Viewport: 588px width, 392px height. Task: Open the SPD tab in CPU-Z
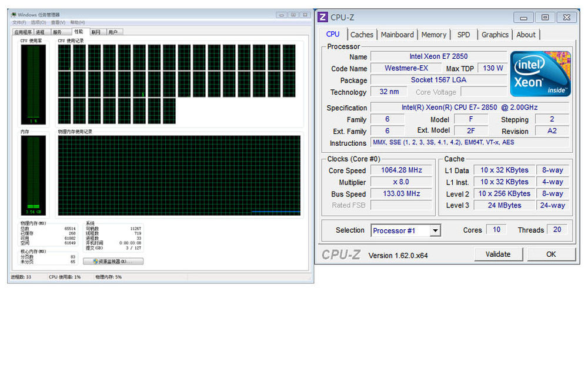pos(463,35)
